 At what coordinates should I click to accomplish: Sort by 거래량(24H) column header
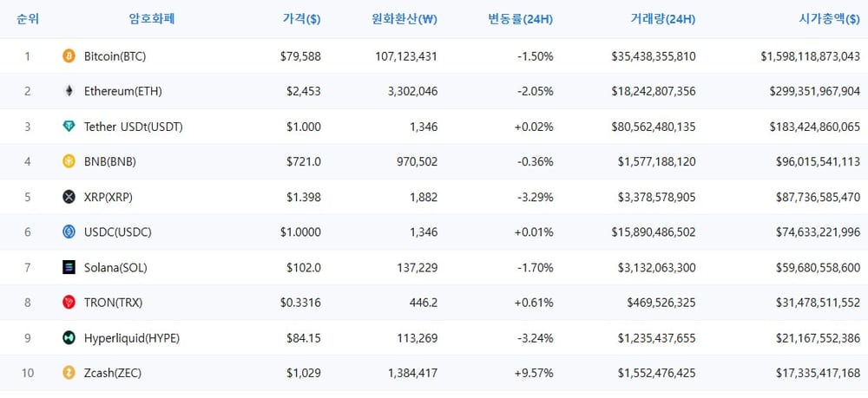point(662,19)
